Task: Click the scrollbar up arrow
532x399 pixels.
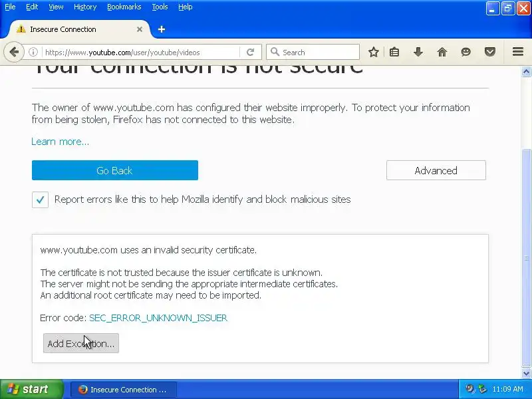Action: tap(526, 71)
